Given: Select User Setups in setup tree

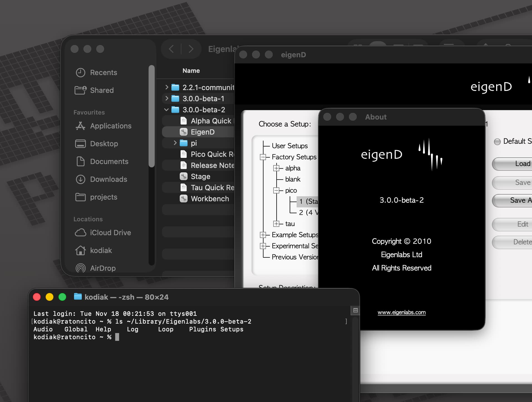Looking at the screenshot, I should point(289,146).
